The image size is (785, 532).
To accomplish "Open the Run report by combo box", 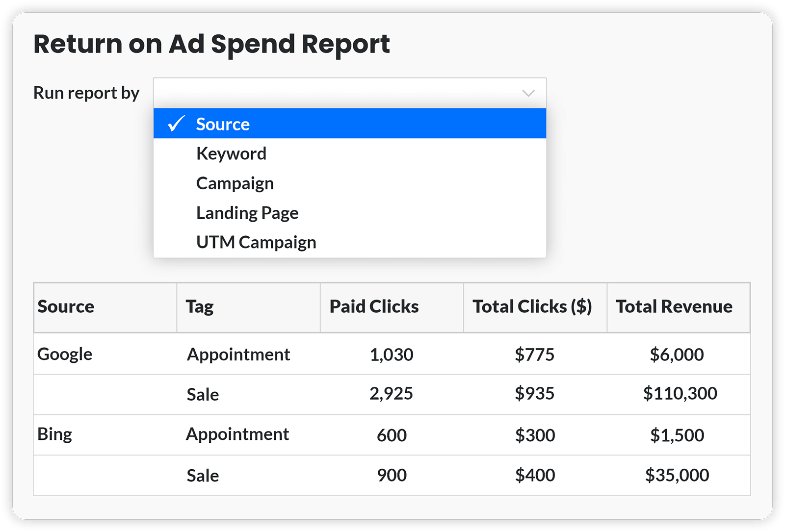I will (x=349, y=93).
